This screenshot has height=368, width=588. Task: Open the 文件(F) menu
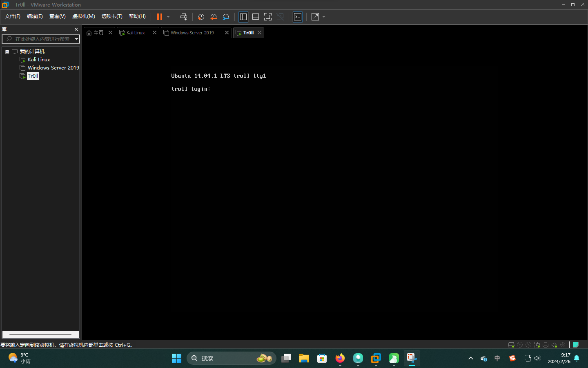pos(13,16)
